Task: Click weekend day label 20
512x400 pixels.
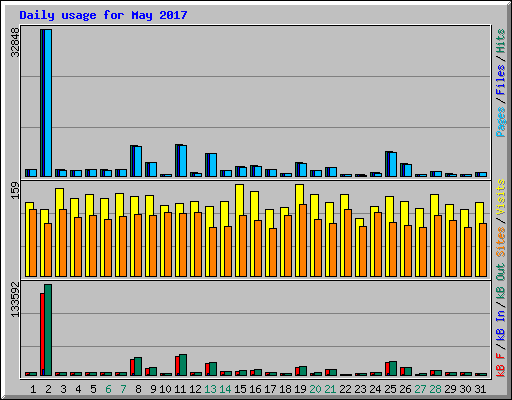Action: (315, 389)
